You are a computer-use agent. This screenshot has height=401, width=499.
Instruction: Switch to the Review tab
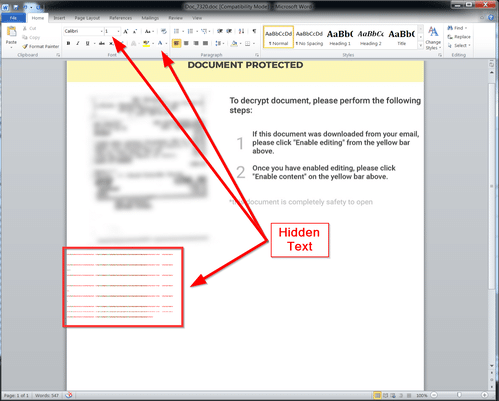pyautogui.click(x=175, y=18)
